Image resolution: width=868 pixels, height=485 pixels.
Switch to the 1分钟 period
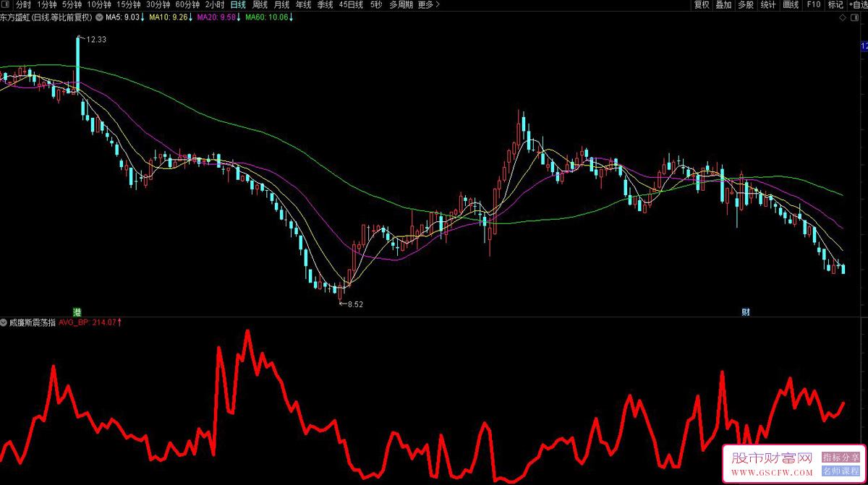[47, 4]
